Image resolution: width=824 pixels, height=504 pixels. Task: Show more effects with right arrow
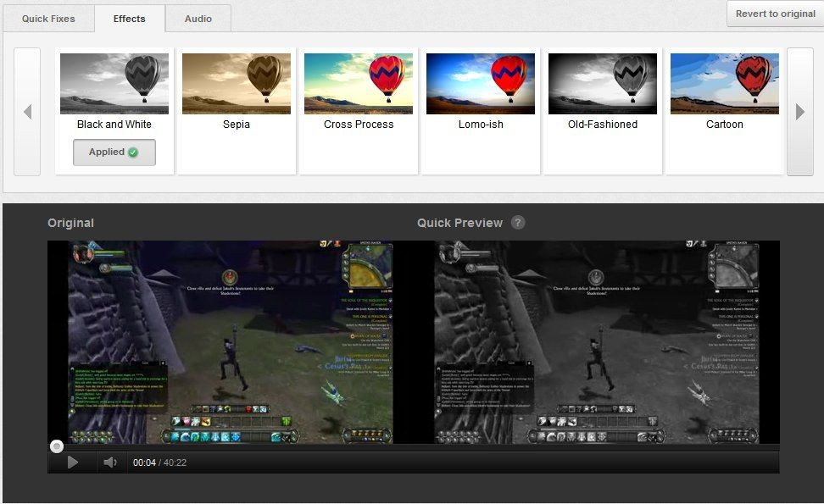799,111
